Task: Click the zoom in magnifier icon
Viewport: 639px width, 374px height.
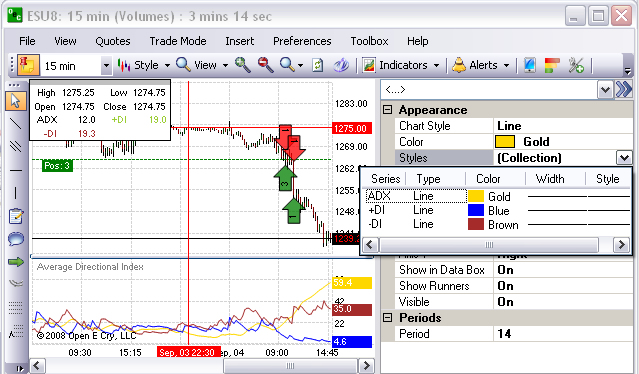Action: pos(243,65)
